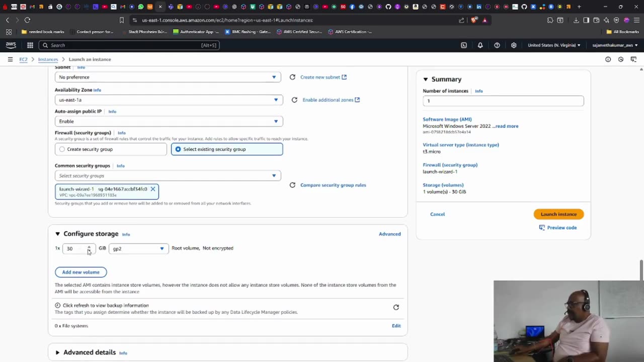Open Info link beside Configure storage
The width and height of the screenshot is (644, 362).
pyautogui.click(x=126, y=234)
